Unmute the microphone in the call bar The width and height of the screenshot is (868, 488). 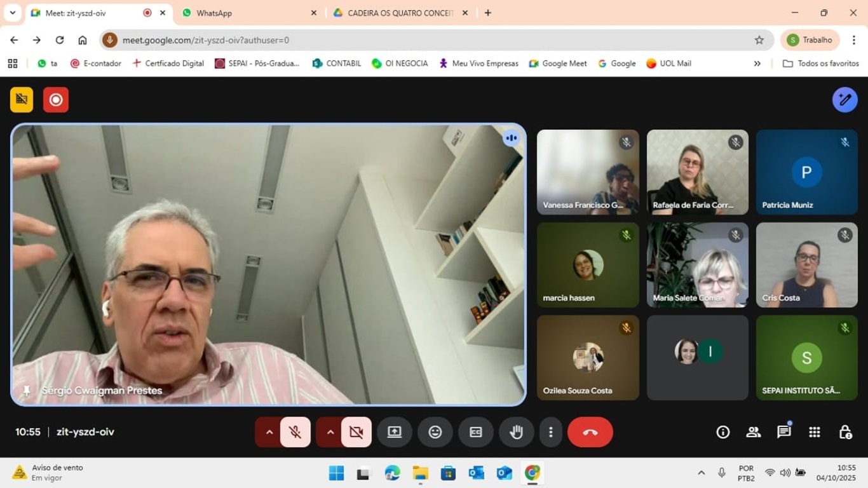click(x=295, y=432)
